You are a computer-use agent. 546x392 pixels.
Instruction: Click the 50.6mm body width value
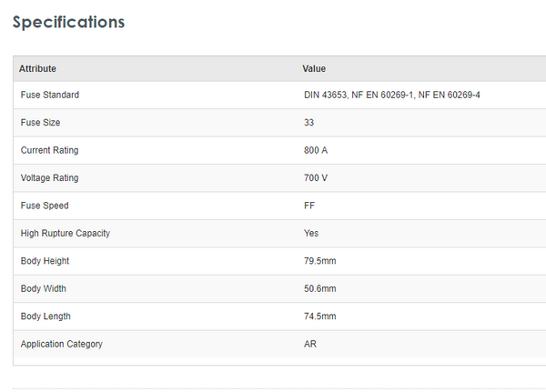(320, 289)
